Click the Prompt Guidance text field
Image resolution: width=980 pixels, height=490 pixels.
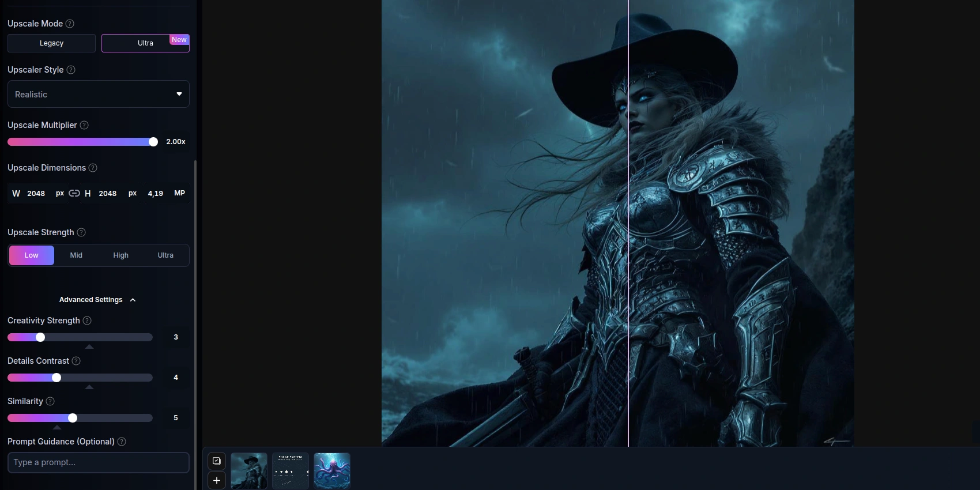click(98, 462)
